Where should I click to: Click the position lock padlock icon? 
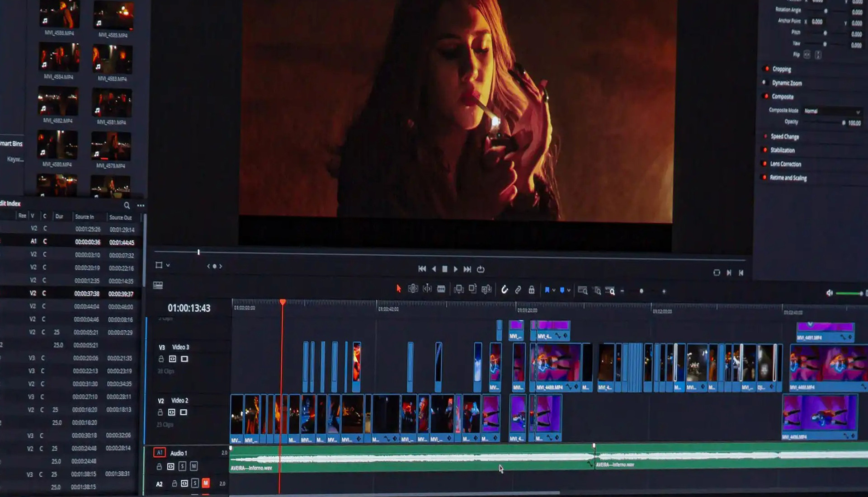(x=532, y=290)
